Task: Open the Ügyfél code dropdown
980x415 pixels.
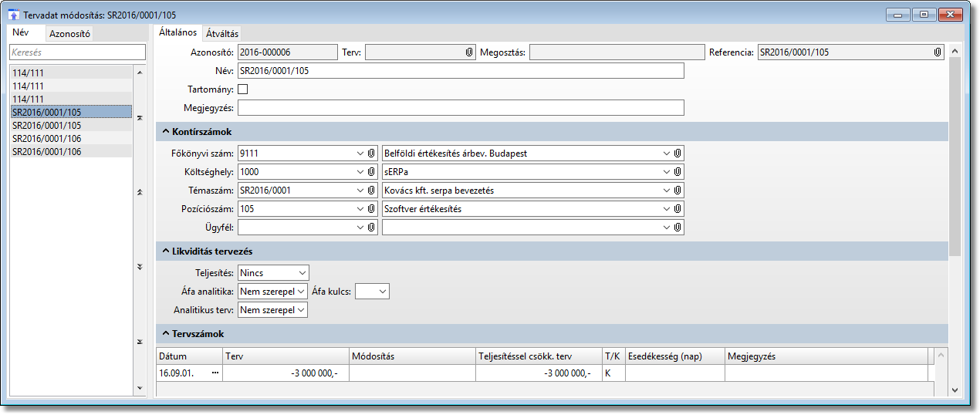Action: point(360,228)
